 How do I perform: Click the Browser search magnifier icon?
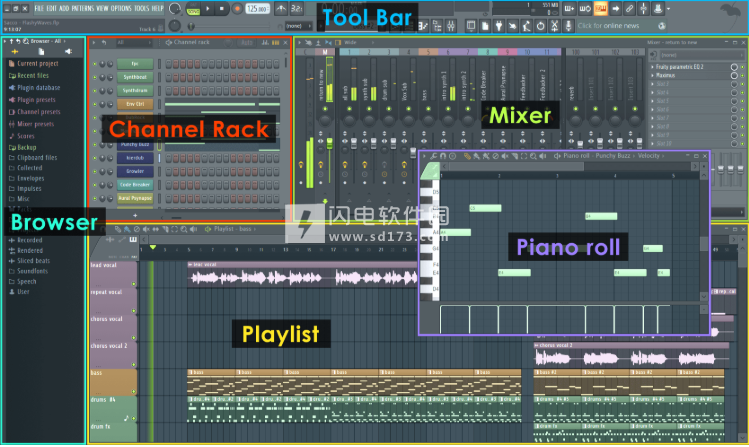[x=26, y=42]
